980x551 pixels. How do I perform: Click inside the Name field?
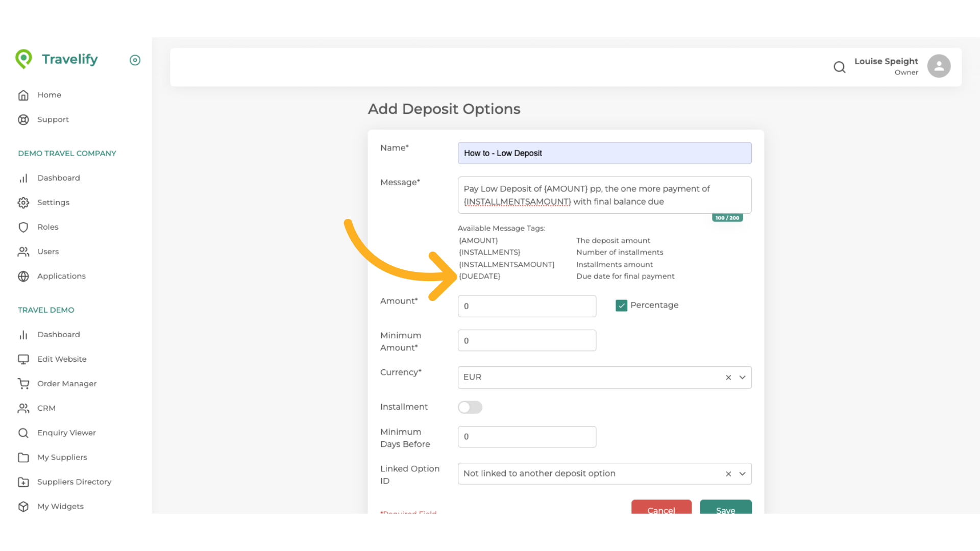pyautogui.click(x=604, y=153)
